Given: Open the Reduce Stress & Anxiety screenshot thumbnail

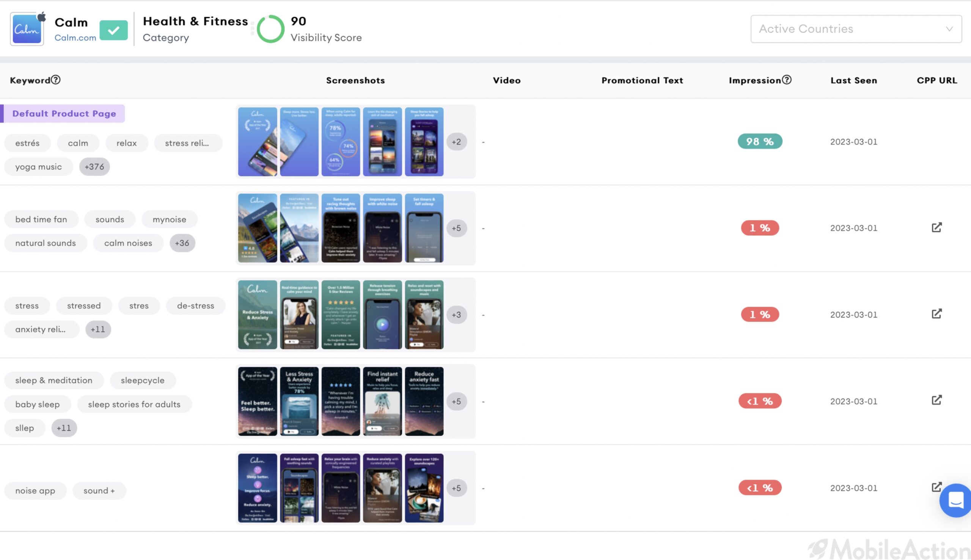Looking at the screenshot, I should pyautogui.click(x=258, y=315).
